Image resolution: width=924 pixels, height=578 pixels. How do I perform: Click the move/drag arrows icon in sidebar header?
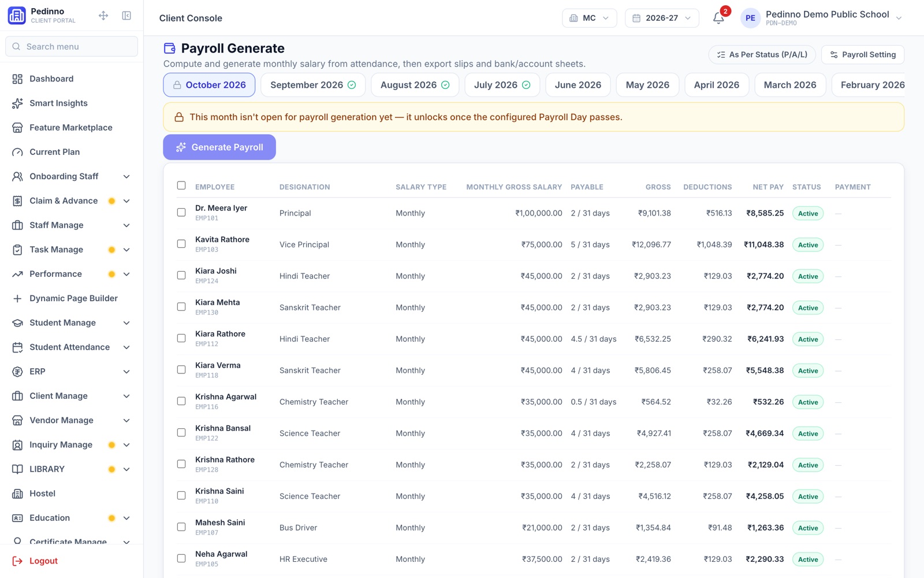[x=103, y=16]
